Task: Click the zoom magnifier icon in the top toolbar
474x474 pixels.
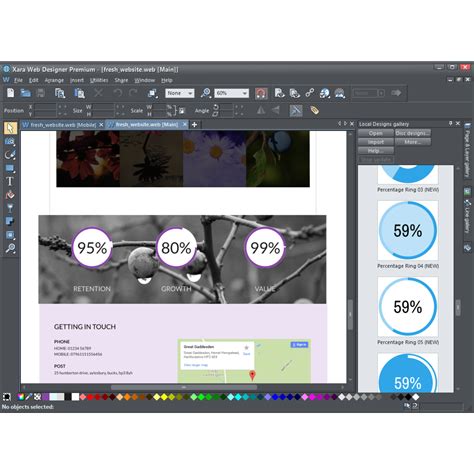Action: coord(206,93)
